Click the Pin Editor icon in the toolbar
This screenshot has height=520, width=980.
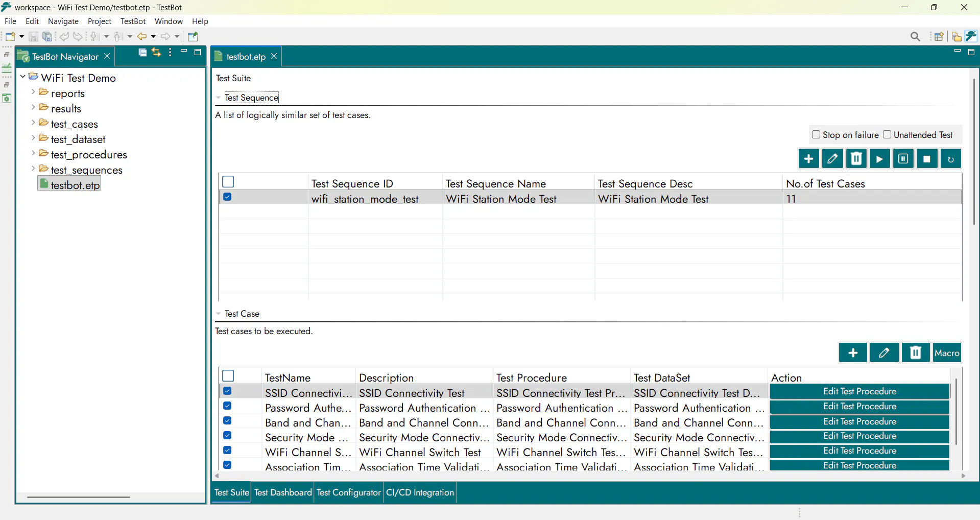pyautogui.click(x=193, y=36)
